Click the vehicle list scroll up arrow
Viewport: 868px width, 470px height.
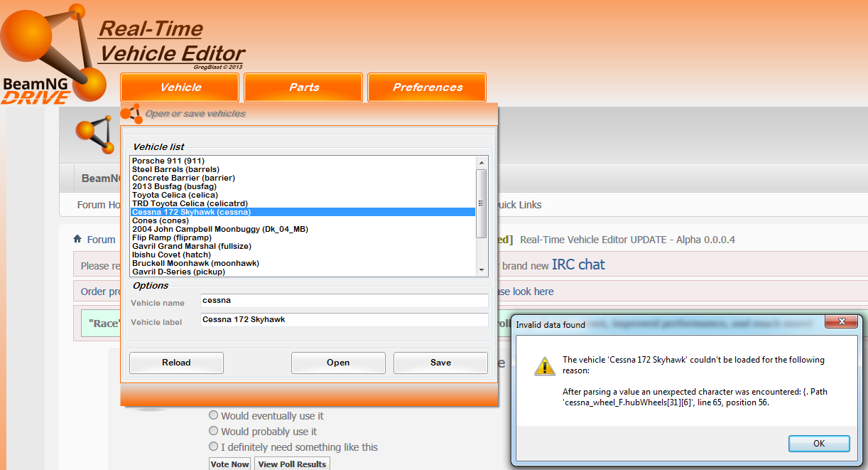coord(482,162)
